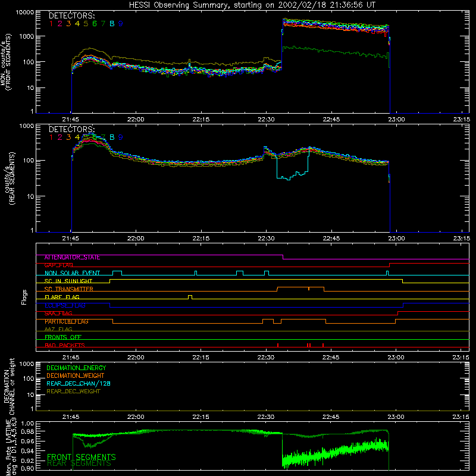
Task: Select cyan detector 8 in front segments legend
Action: point(112,24)
